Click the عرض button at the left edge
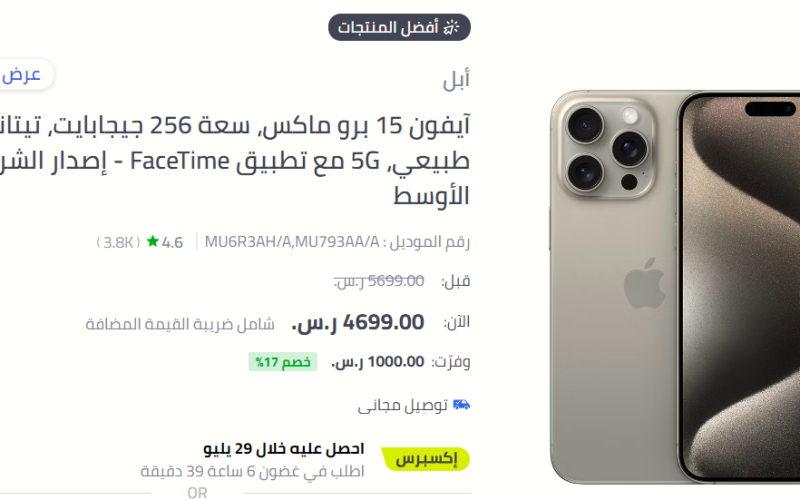Viewport: 800px width, 500px height. (x=23, y=75)
